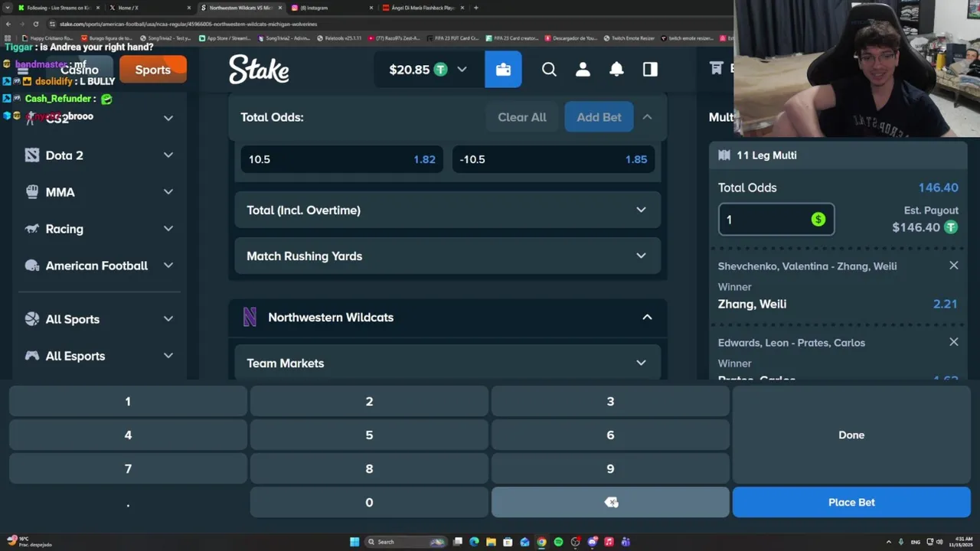This screenshot has height=551, width=980.
Task: Click the backspace key on keypad
Action: (610, 502)
